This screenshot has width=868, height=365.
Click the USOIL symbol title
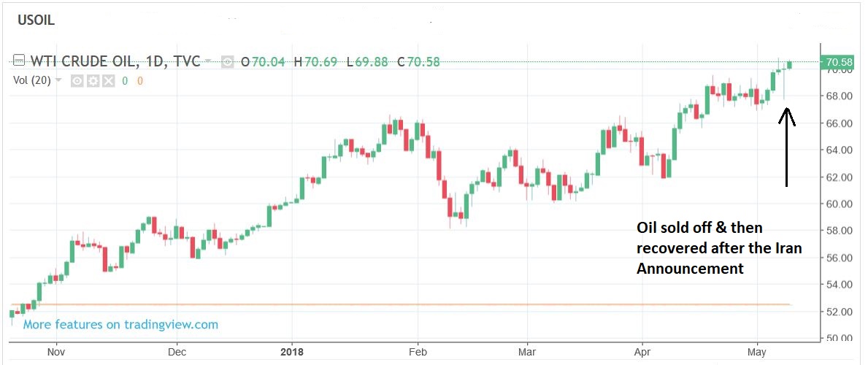[x=36, y=20]
